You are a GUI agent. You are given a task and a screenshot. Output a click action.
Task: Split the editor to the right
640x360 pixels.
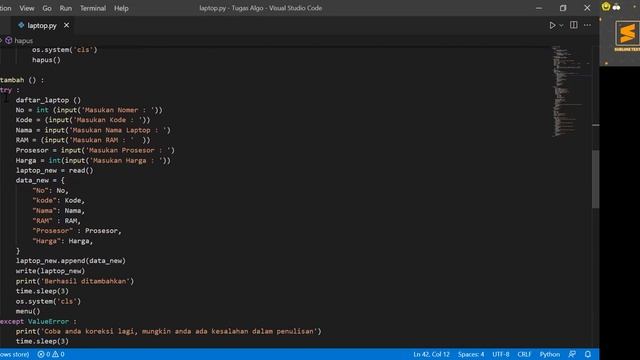tap(573, 25)
